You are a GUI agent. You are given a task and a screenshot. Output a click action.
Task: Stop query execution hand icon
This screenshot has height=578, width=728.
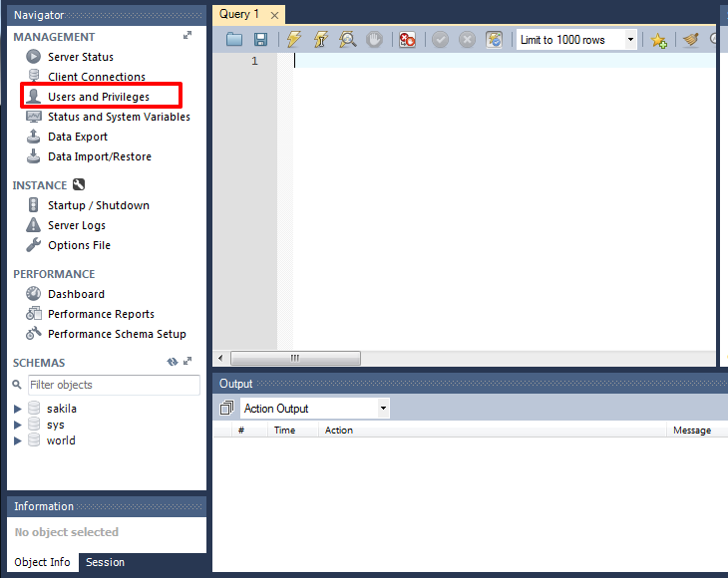[x=374, y=40]
